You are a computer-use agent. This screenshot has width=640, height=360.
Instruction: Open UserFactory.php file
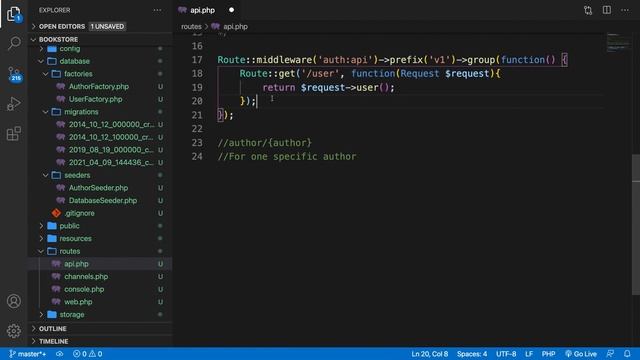tap(100, 99)
